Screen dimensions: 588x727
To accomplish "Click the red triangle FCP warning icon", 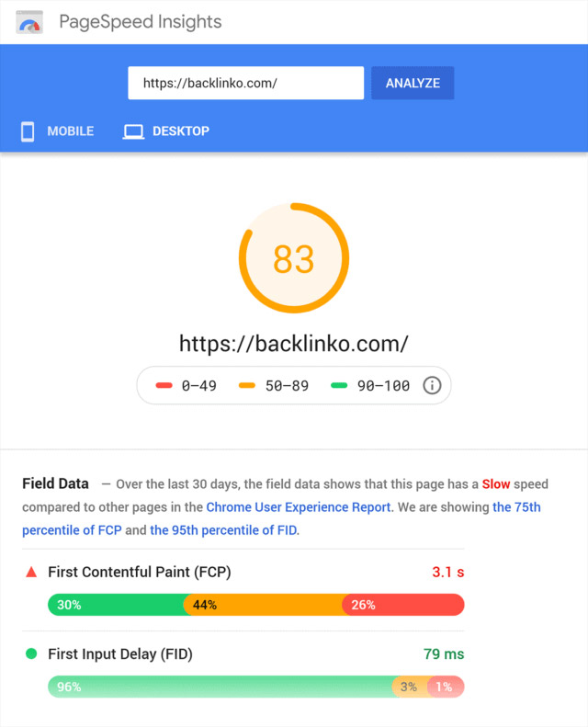I will click(x=31, y=572).
